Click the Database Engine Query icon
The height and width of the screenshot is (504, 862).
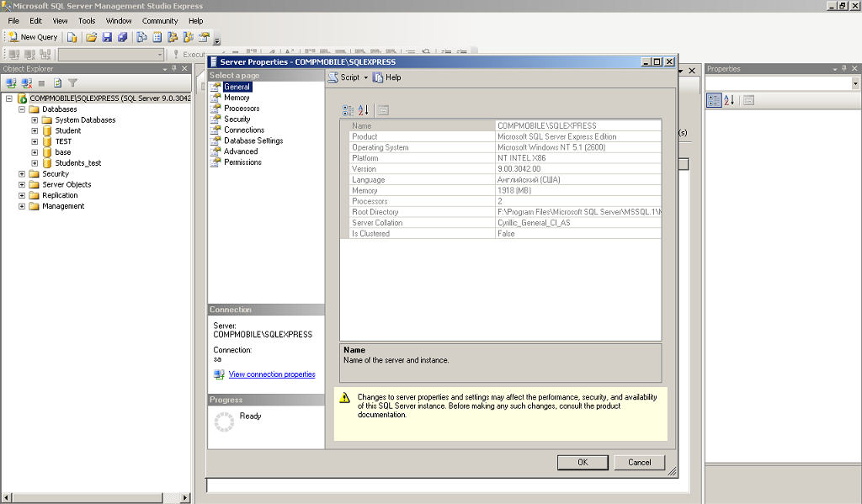(x=72, y=37)
